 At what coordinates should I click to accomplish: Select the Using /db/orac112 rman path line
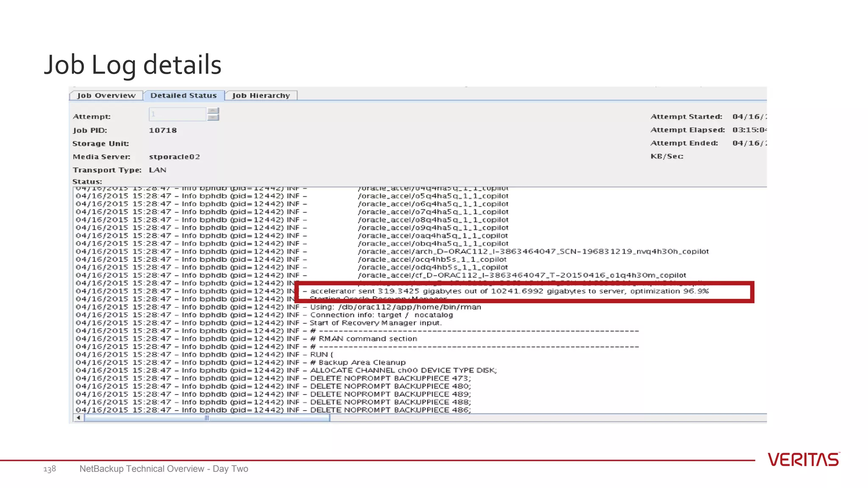[278, 307]
